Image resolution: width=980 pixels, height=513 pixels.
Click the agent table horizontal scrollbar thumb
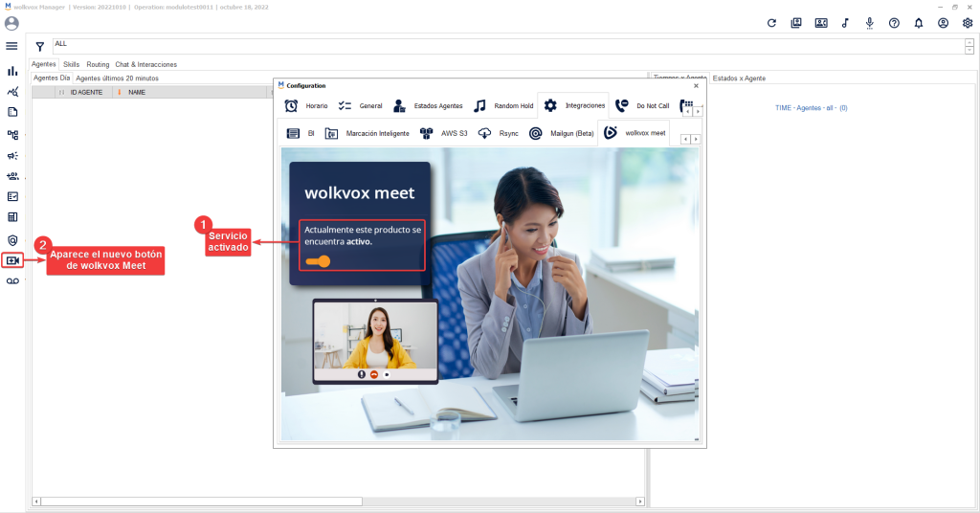coord(201,502)
